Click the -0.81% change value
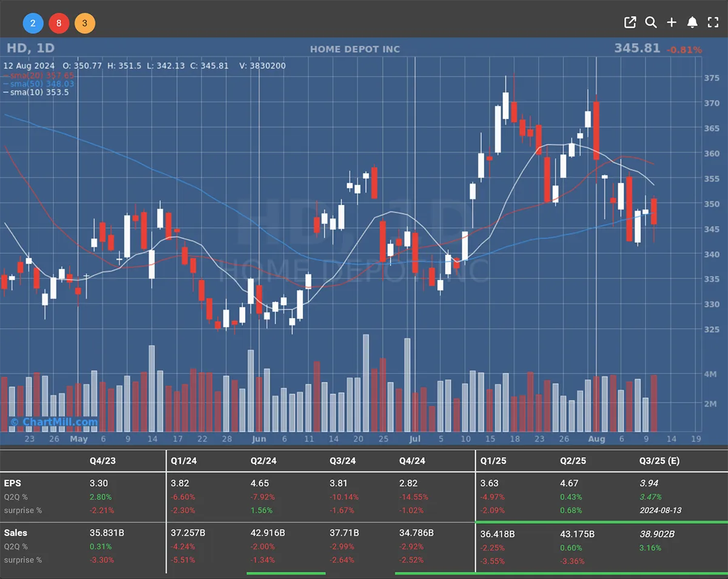The width and height of the screenshot is (728, 579). tap(684, 50)
